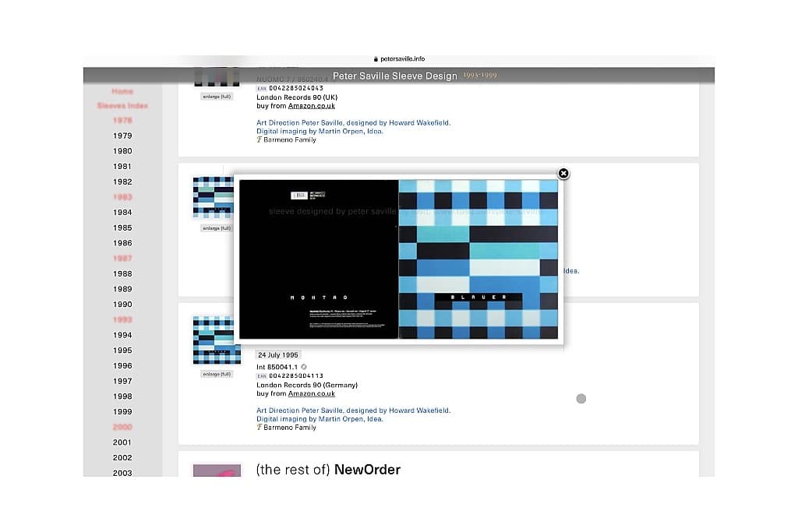
Task: Open the Home link in sidebar
Action: click(x=122, y=92)
